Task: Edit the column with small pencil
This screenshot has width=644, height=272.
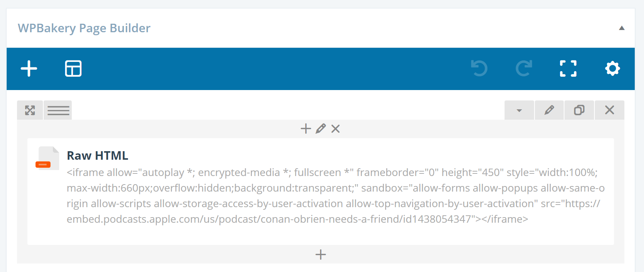Action: (321, 129)
